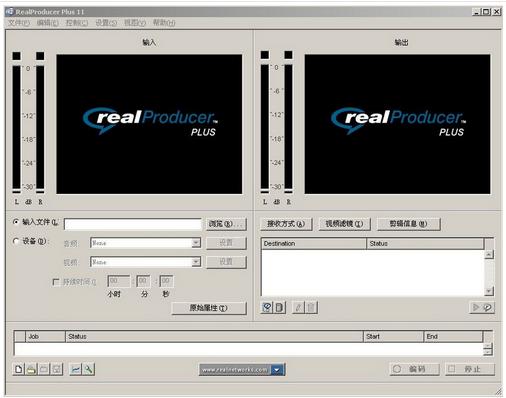Open the wrench tools icon
Image resolution: width=506 pixels, height=398 pixels.
pos(88,369)
